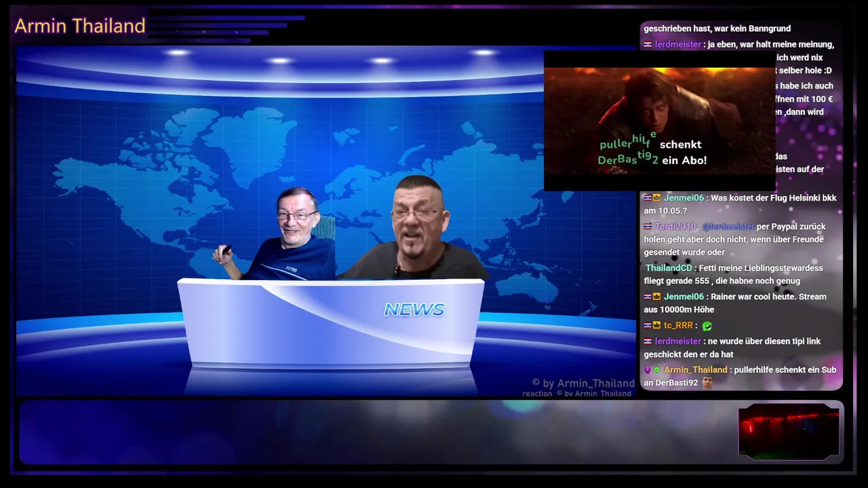Open tc_RRR's username in chat
868x488 pixels.
click(678, 325)
